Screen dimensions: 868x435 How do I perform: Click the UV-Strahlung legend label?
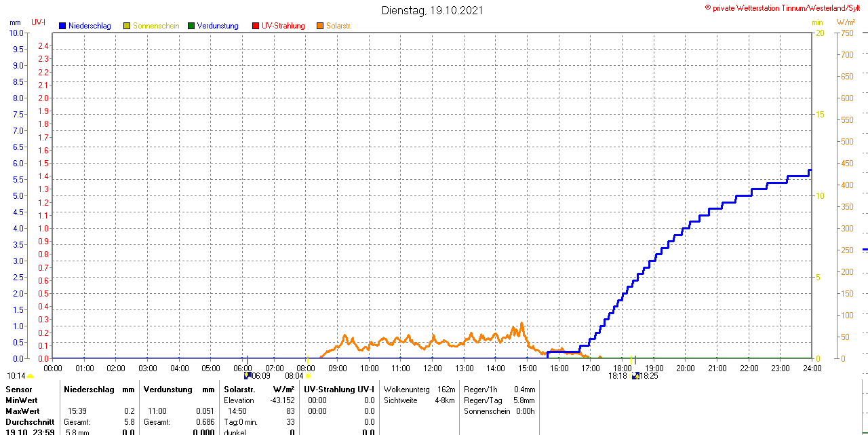(x=283, y=26)
